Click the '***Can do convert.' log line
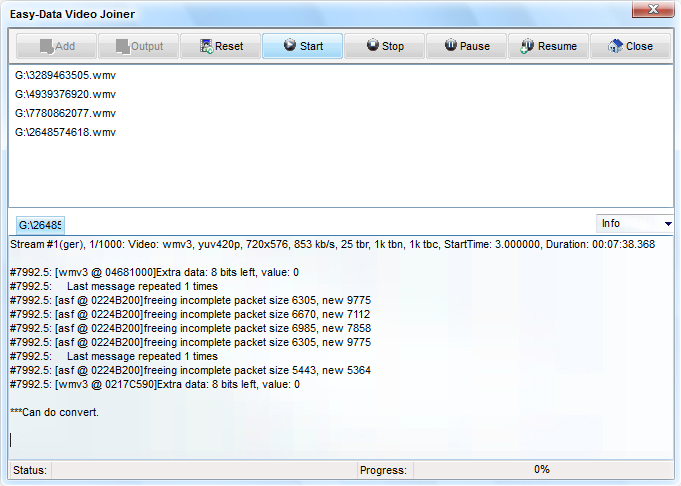681x486 pixels. click(x=55, y=412)
